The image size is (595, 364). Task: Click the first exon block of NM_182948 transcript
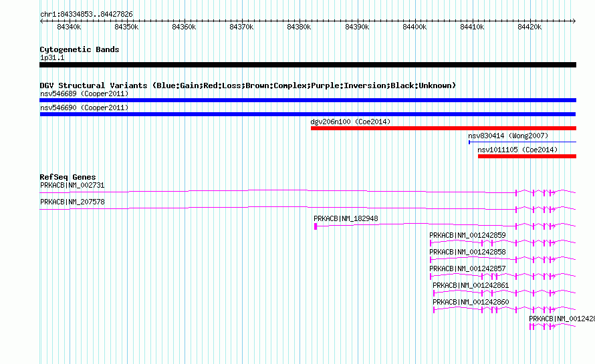pos(316,226)
